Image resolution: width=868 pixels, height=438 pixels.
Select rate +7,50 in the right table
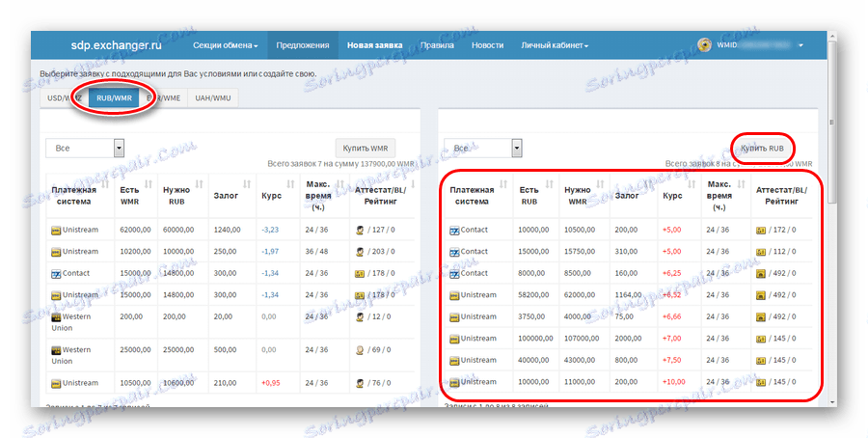point(672,361)
